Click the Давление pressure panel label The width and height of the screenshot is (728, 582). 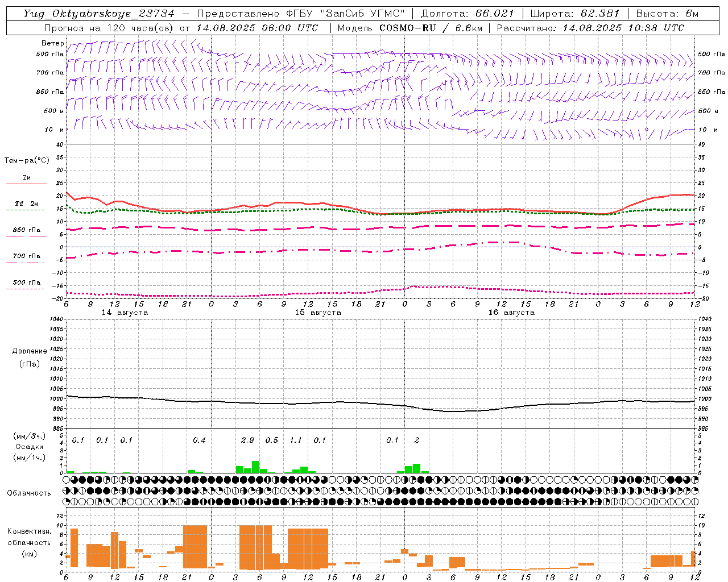[x=30, y=351]
